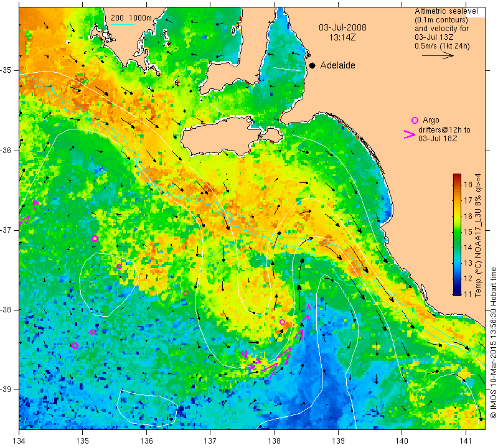Click the time stamp 13:14Z
The image size is (498, 448).
[x=342, y=37]
